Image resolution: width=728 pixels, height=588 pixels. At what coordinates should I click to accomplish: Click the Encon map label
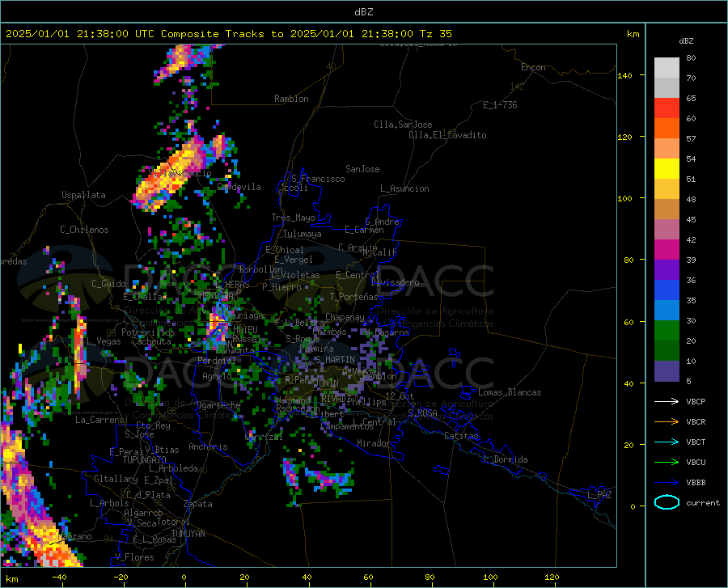[533, 67]
